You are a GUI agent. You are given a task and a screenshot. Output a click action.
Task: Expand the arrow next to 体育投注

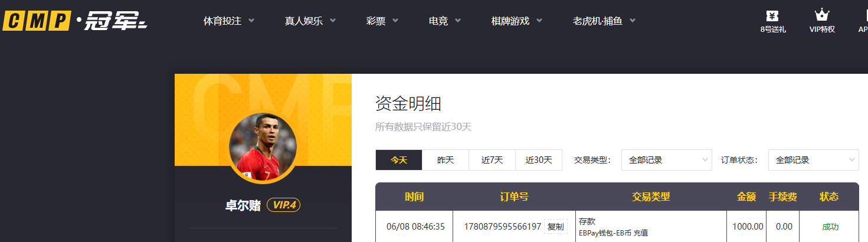click(x=251, y=21)
